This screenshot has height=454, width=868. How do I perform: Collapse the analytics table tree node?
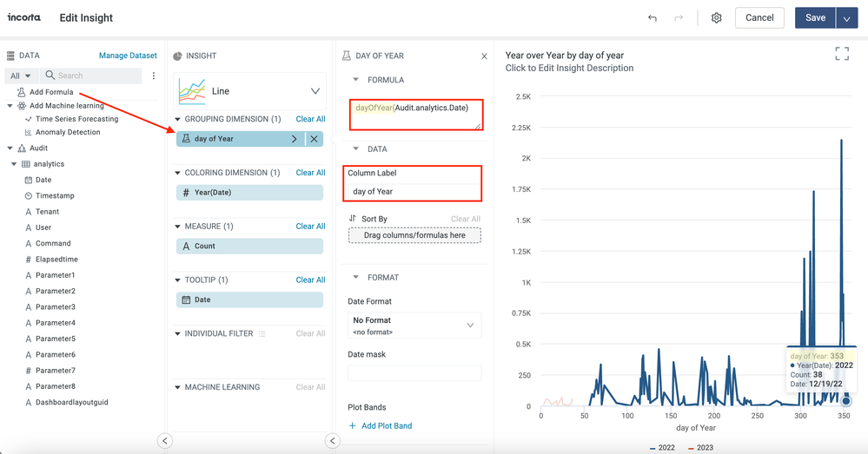pos(14,164)
